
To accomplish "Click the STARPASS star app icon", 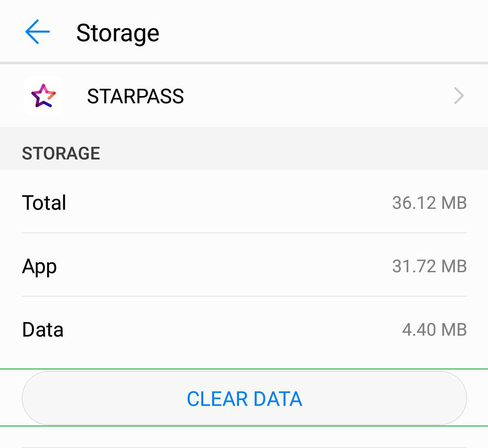I will (x=43, y=96).
